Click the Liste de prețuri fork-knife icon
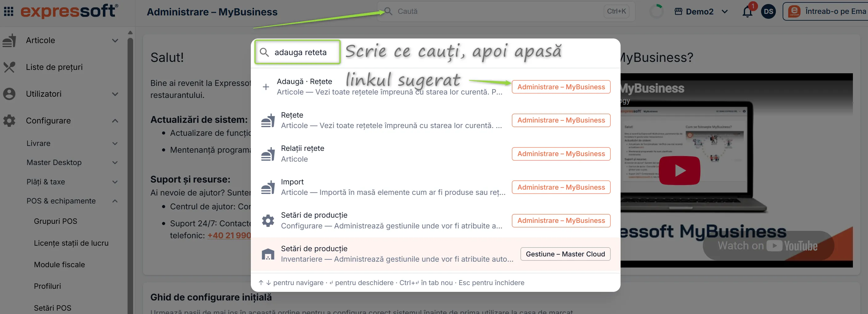Image resolution: width=868 pixels, height=314 pixels. [9, 67]
